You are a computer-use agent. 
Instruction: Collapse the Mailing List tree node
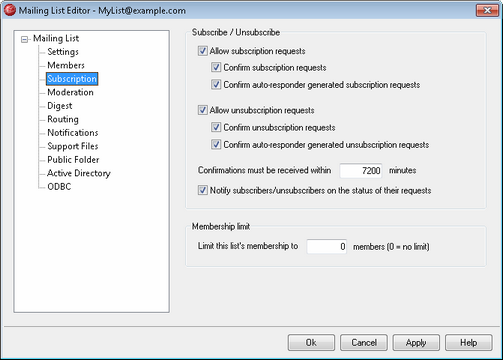coord(24,39)
